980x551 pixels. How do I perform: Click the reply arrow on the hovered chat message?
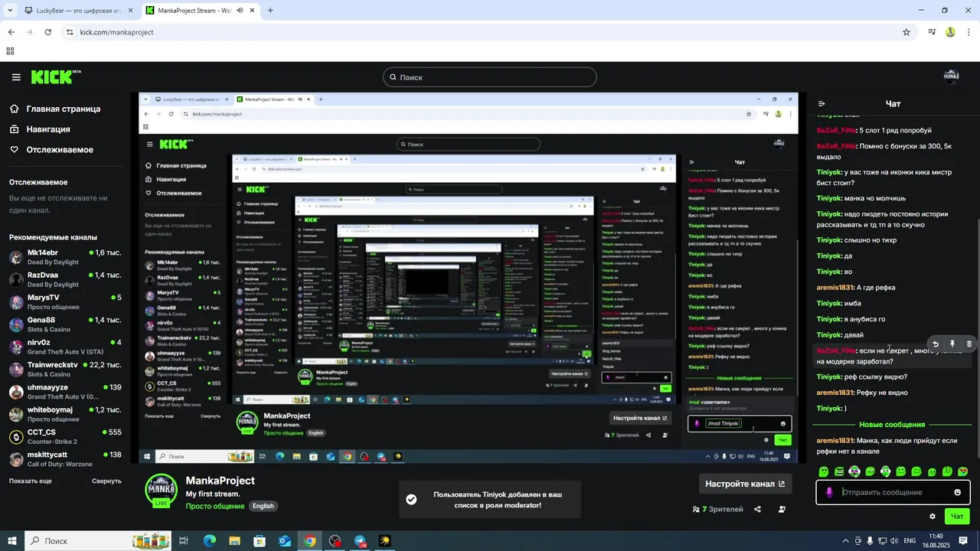click(x=935, y=344)
